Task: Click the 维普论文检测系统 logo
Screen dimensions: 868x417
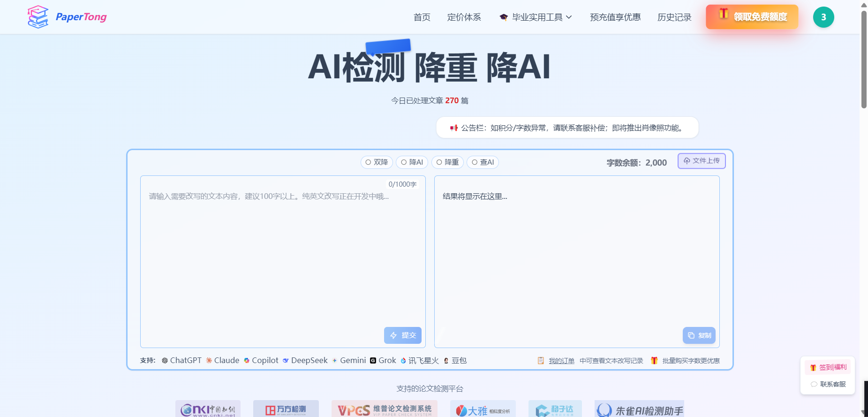Action: 384,409
